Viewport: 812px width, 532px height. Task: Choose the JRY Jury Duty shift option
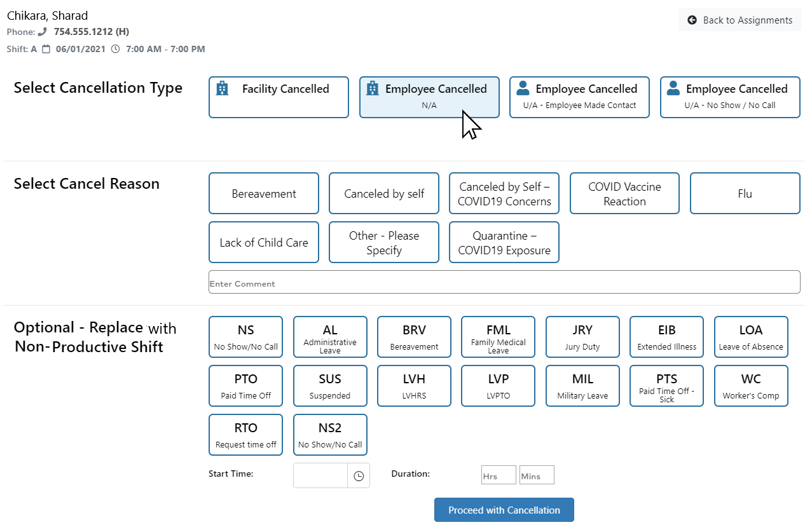582,336
